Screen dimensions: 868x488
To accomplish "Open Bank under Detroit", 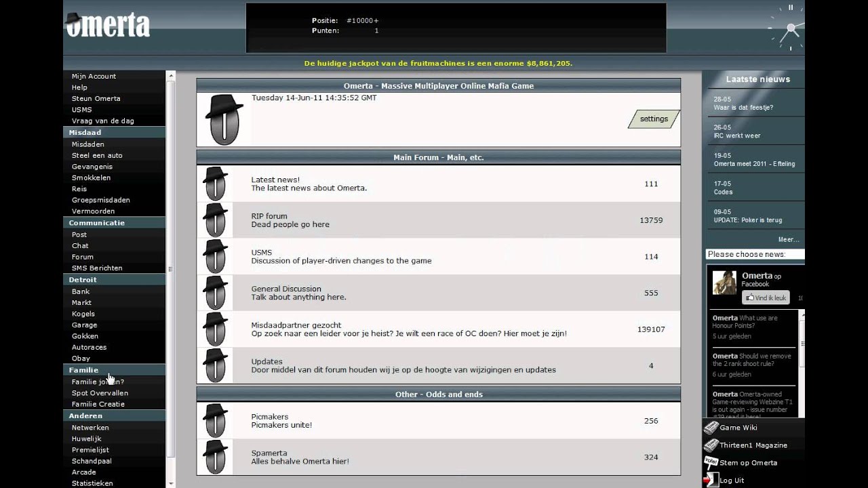I will 81,291.
